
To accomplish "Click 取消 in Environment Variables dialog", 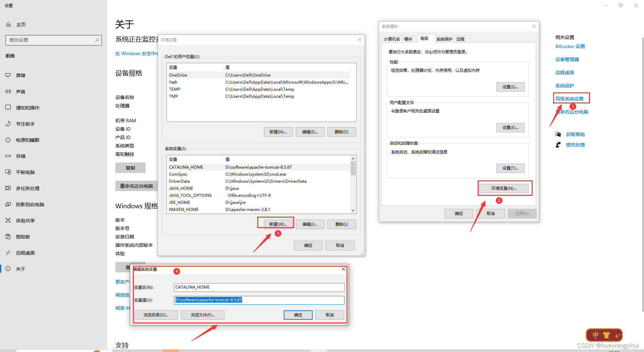I will tap(340, 245).
